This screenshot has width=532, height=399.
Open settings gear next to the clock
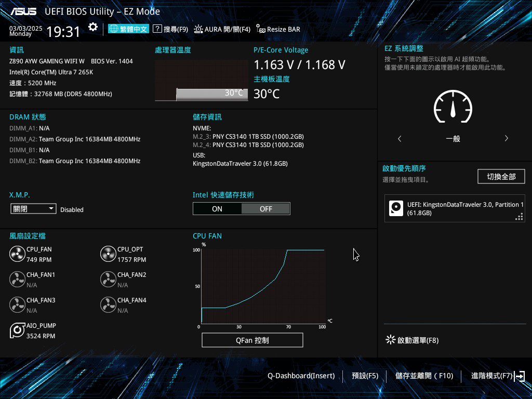click(92, 27)
